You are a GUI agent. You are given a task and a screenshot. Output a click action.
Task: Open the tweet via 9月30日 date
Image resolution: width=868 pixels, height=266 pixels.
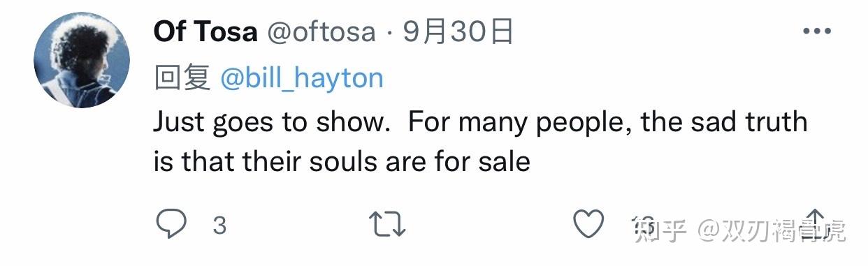[x=458, y=31]
